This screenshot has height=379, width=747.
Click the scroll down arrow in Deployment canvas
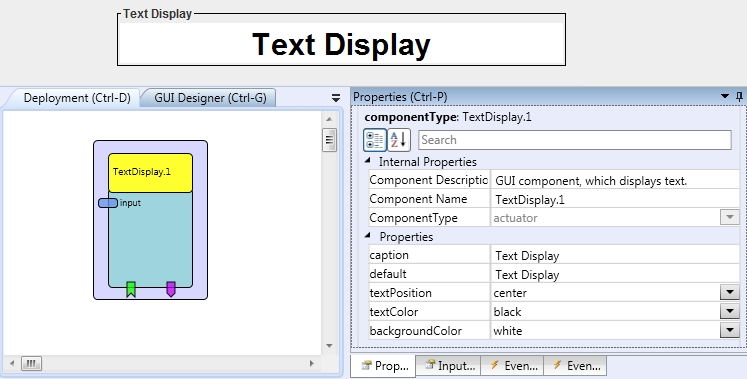point(329,346)
